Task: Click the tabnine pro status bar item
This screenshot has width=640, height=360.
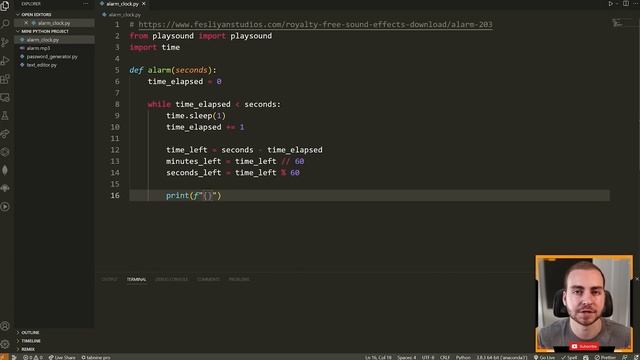Action: pos(96,357)
